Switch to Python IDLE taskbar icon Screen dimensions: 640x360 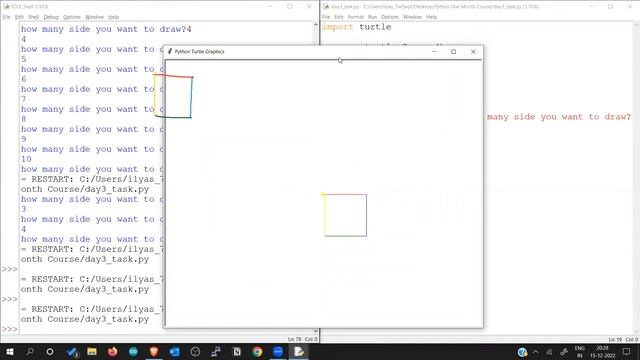click(x=299, y=351)
